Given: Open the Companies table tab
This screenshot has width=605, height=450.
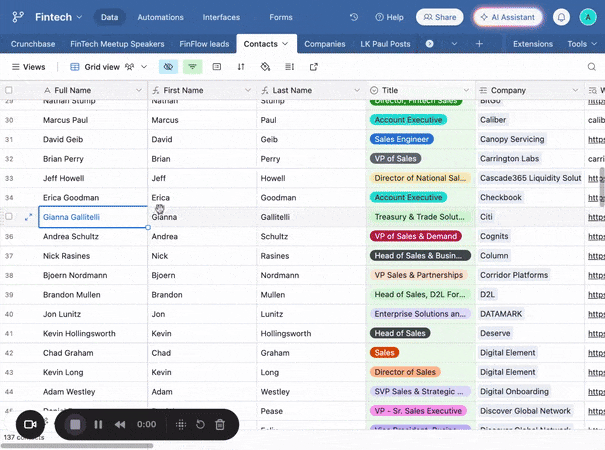Looking at the screenshot, I should 324,44.
